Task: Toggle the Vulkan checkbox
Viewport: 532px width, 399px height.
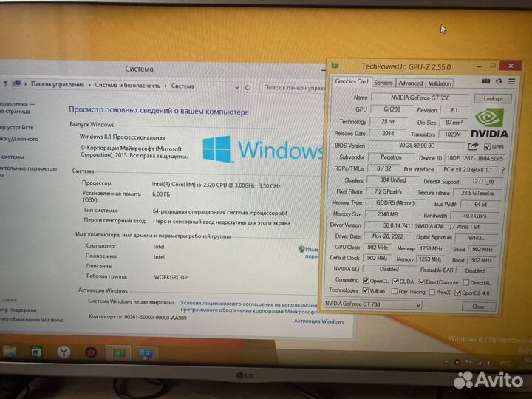Action: coord(366,291)
